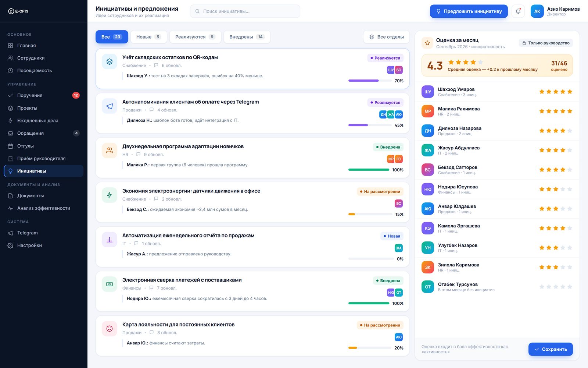Open Поручения with 12 badge
This screenshot has width=588, height=368.
[43, 95]
